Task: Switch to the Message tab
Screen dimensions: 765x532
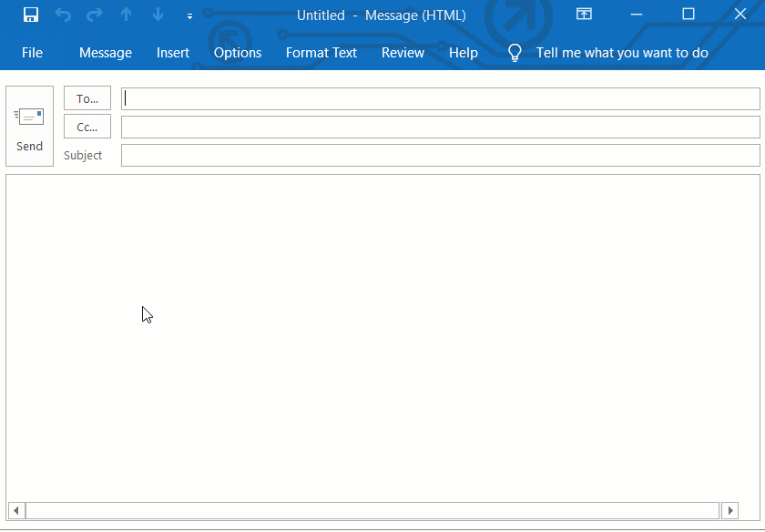Action: tap(106, 53)
